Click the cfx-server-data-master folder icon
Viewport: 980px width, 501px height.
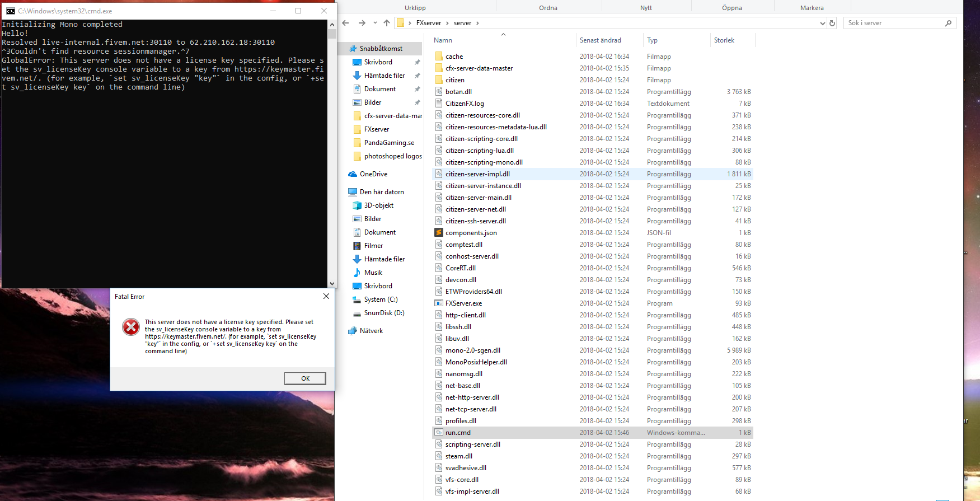439,68
